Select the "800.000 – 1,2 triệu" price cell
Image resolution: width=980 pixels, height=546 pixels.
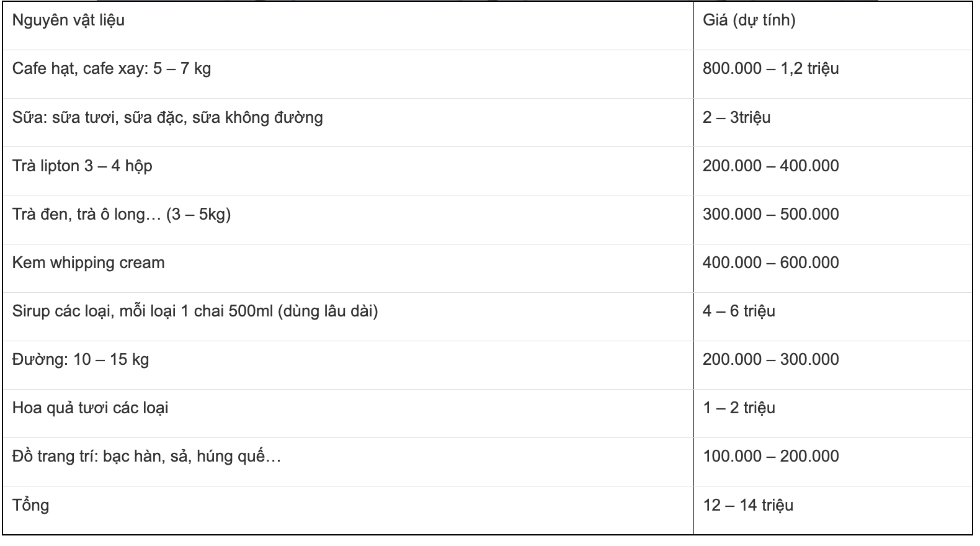coord(770,68)
